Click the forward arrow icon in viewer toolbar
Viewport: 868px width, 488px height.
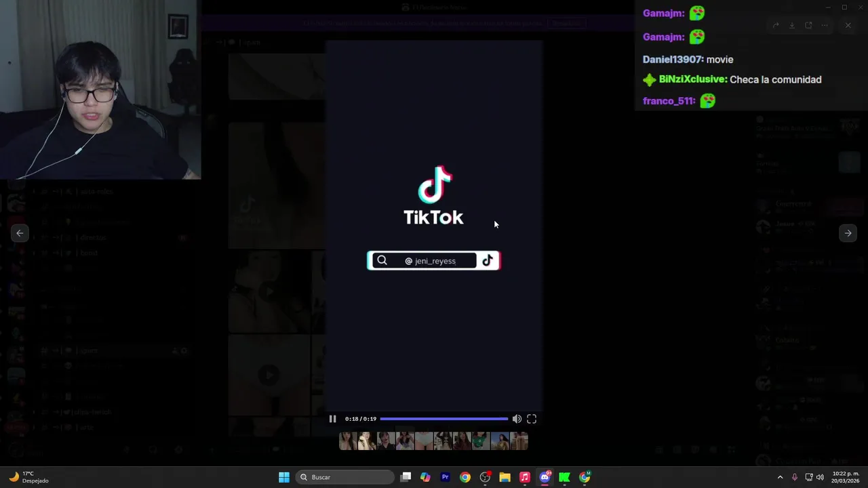tap(776, 26)
